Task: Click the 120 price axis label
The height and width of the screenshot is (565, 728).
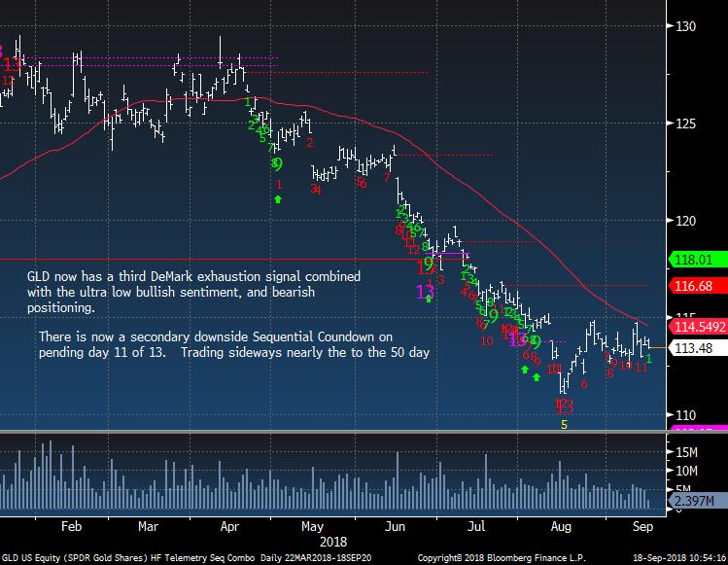Action: click(686, 221)
